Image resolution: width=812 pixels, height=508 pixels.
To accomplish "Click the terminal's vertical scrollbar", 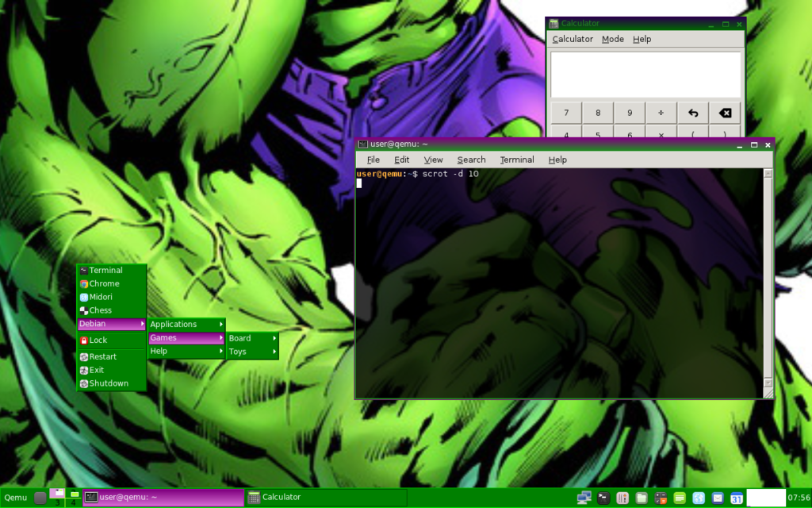I will tap(768, 278).
